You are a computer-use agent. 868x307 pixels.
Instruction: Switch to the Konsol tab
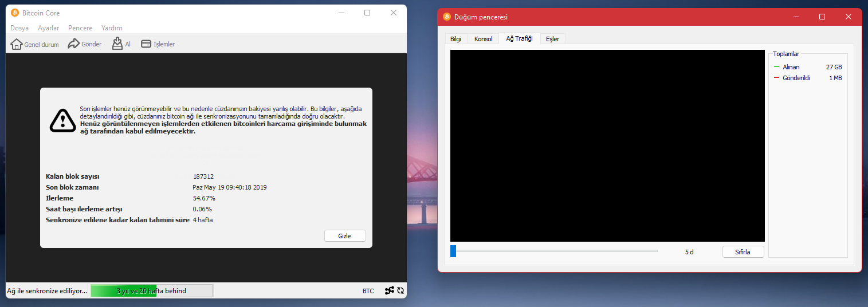[483, 39]
